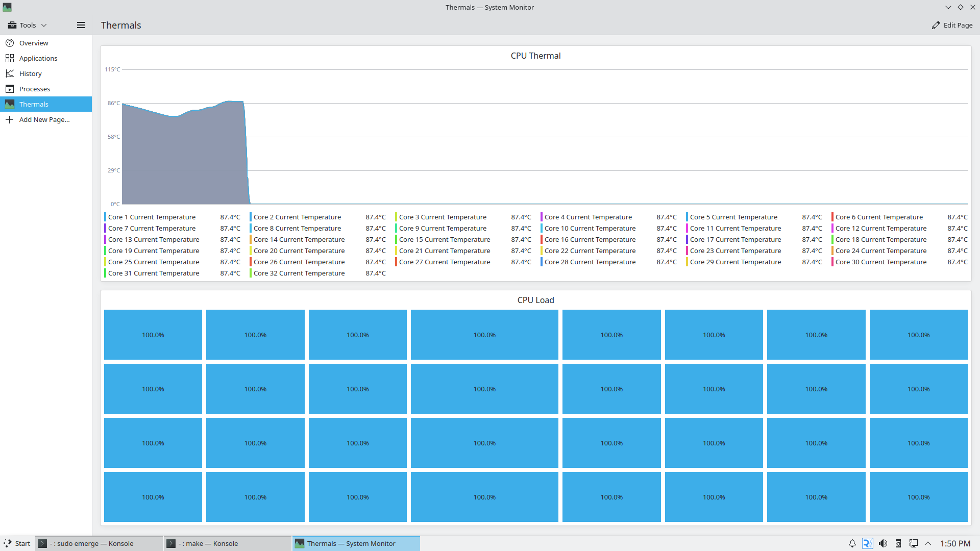The image size is (980, 551).
Task: Click the History chart icon
Action: pyautogui.click(x=10, y=73)
